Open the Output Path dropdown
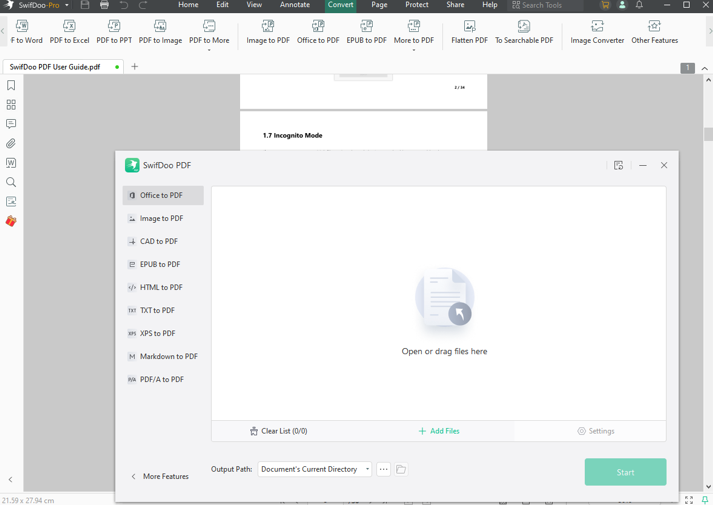Screen dimensions: 713x505 tap(315, 469)
